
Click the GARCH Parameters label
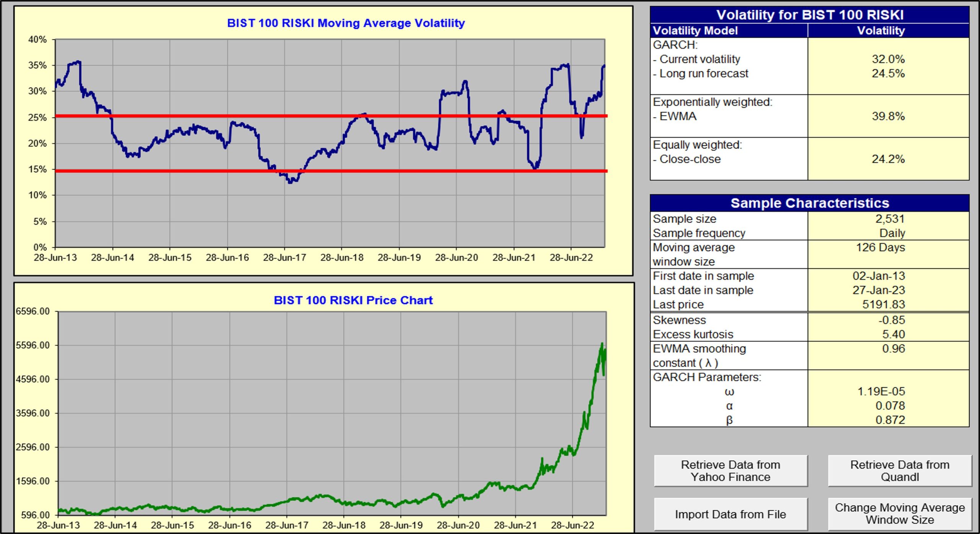click(x=707, y=377)
